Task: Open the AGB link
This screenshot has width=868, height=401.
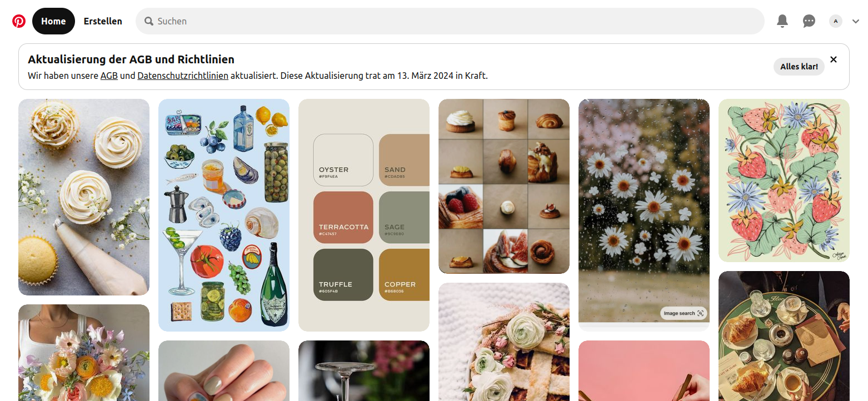Action: [x=109, y=76]
